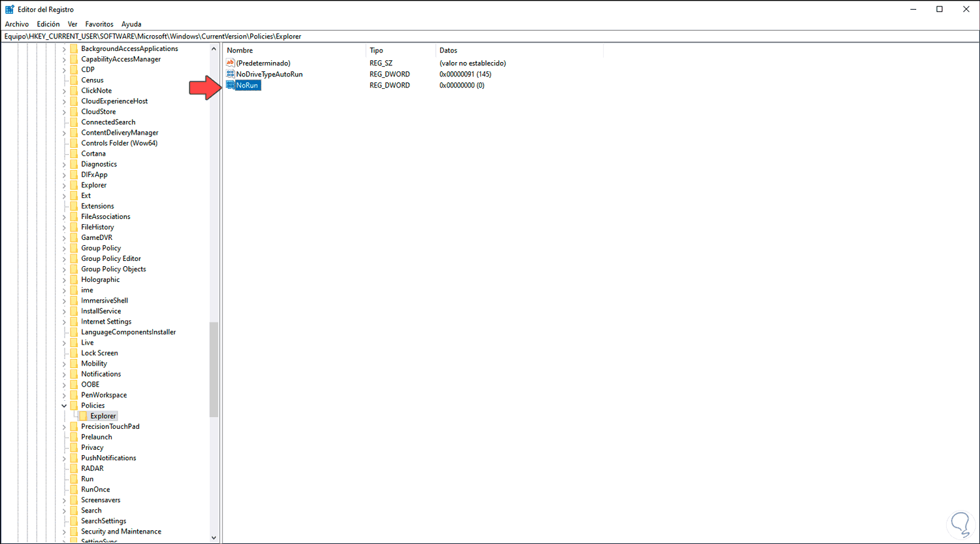The width and height of the screenshot is (980, 544).
Task: Expand the Notifications key
Action: coord(64,374)
